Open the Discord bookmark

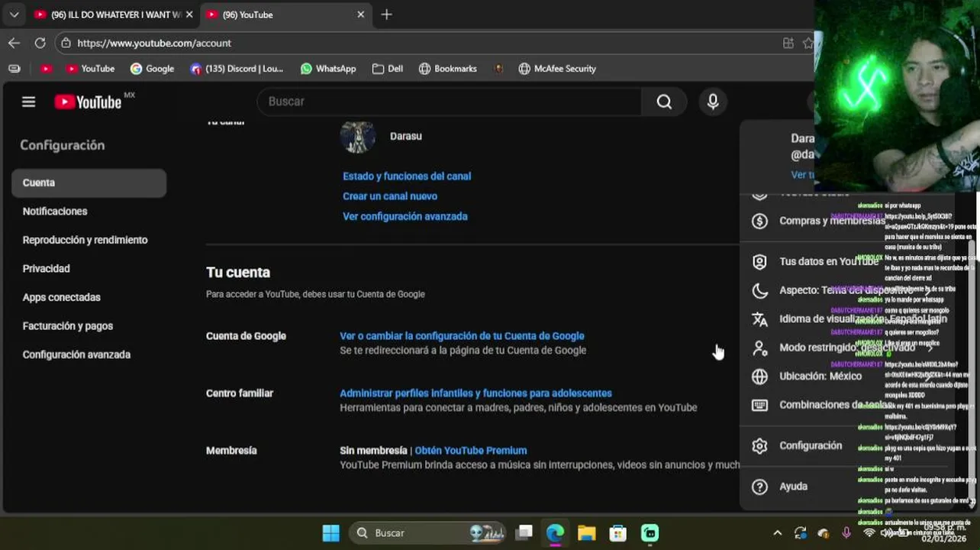[237, 69]
